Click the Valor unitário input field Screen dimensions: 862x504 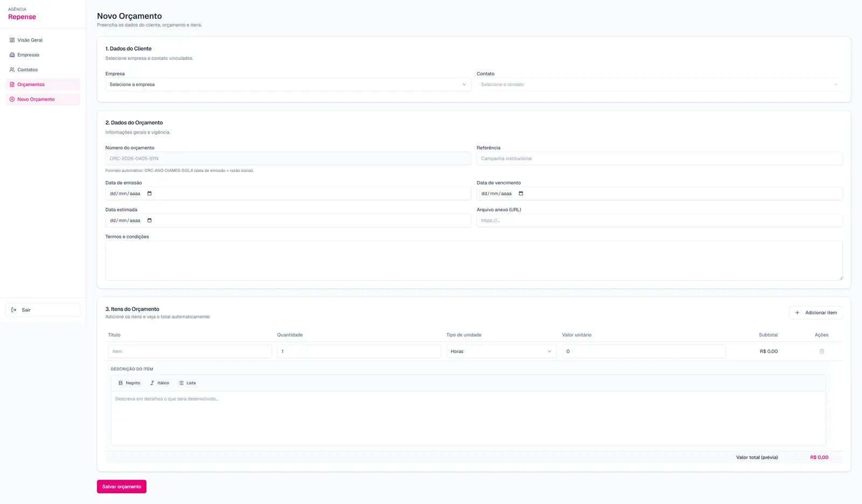pyautogui.click(x=644, y=351)
